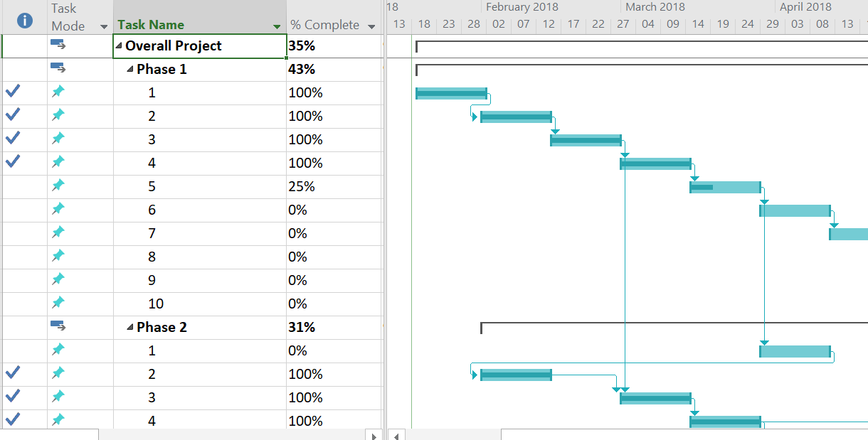Collapse the Phase 2 outline group
The width and height of the screenshot is (868, 440).
(x=130, y=328)
